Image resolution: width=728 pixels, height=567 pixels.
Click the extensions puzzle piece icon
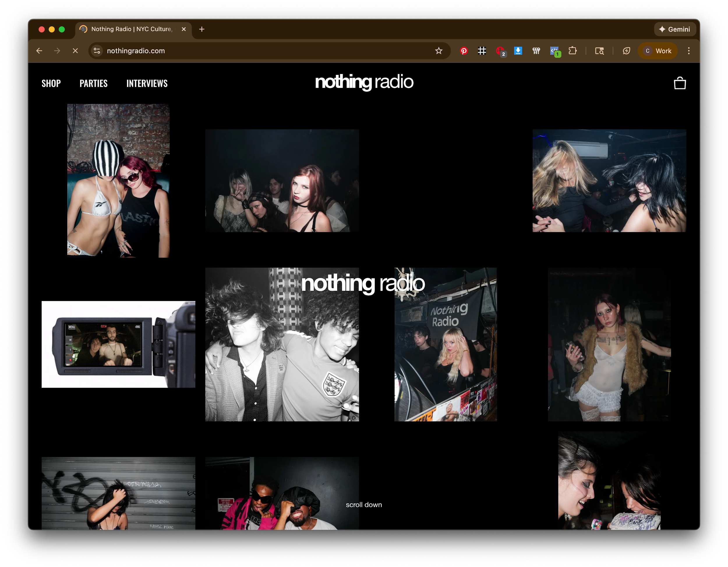(573, 51)
